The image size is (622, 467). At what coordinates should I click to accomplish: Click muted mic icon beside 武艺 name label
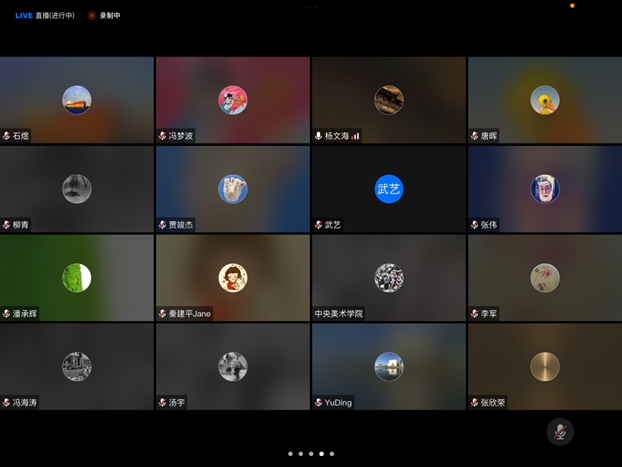[x=318, y=225]
